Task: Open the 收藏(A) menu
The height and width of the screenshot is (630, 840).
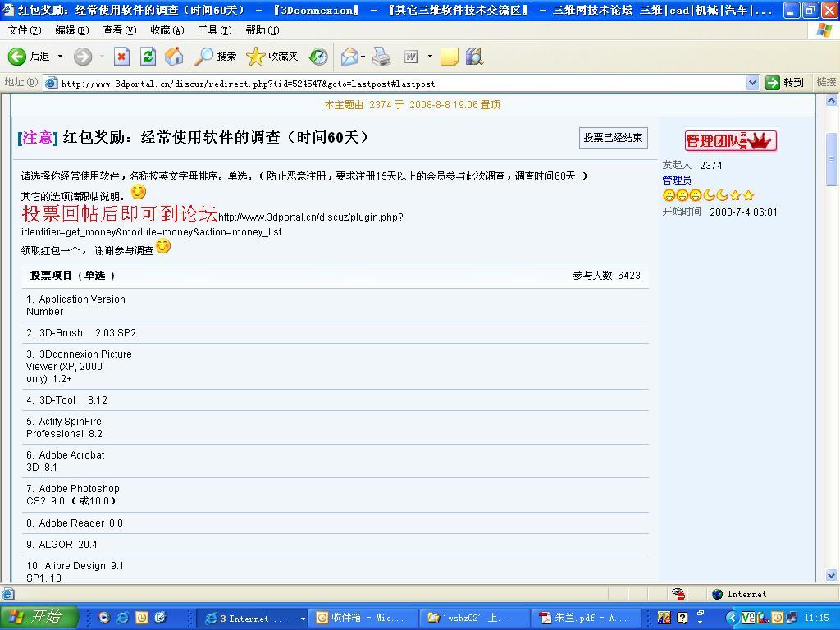Action: [x=167, y=30]
